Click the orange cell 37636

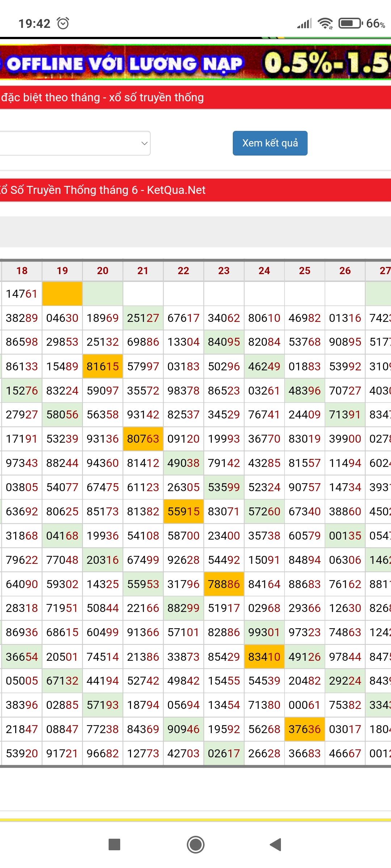(304, 729)
